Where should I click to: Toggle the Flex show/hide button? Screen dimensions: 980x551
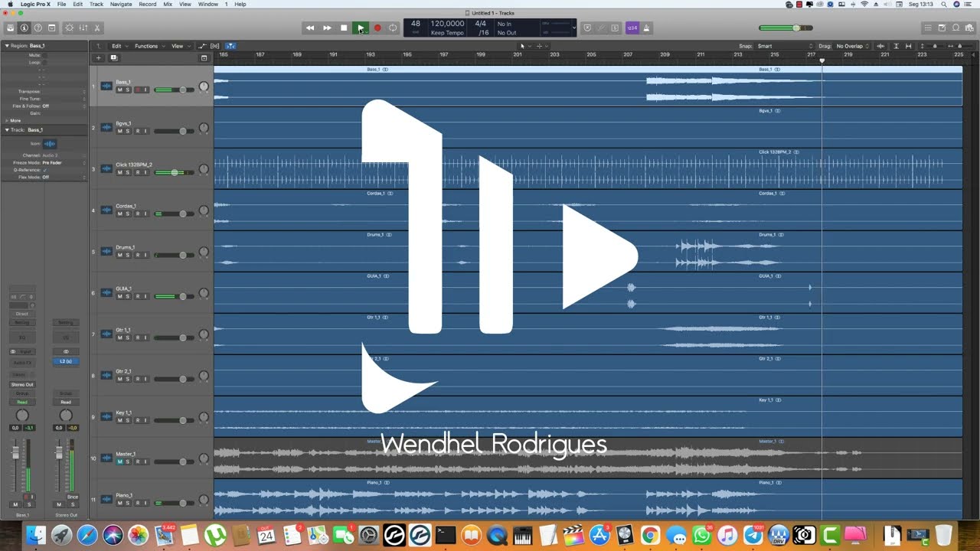pos(215,46)
